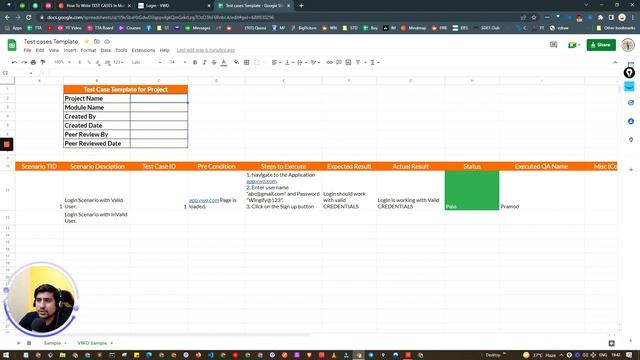
Task: Open the font size dropdown
Action: coord(178,62)
